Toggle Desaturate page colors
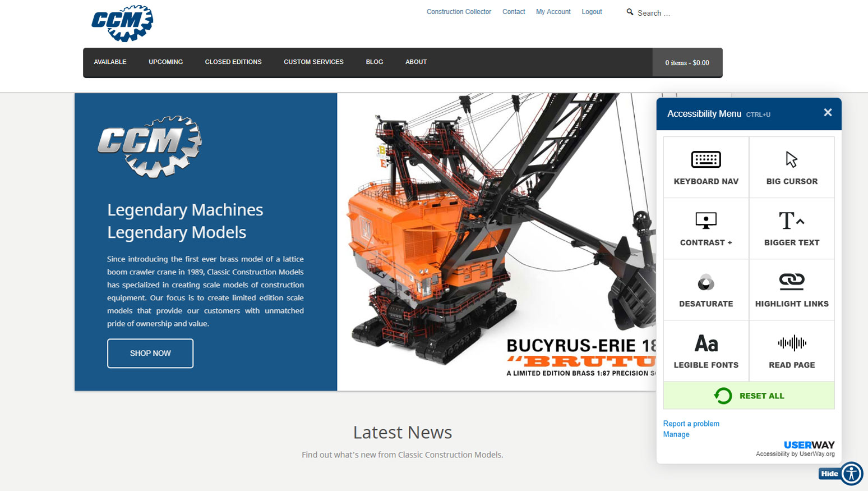This screenshot has height=491, width=868. (706, 290)
